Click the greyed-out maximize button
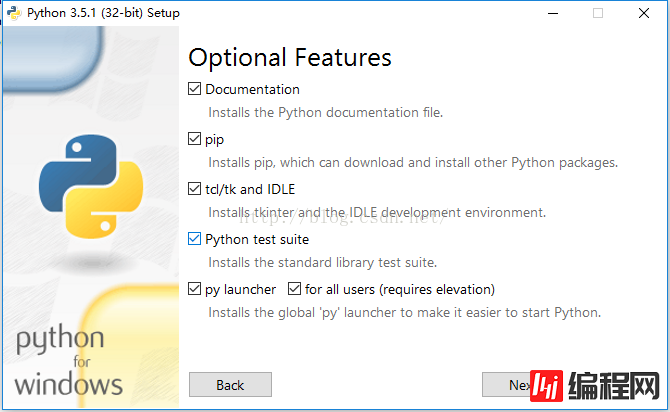 598,13
